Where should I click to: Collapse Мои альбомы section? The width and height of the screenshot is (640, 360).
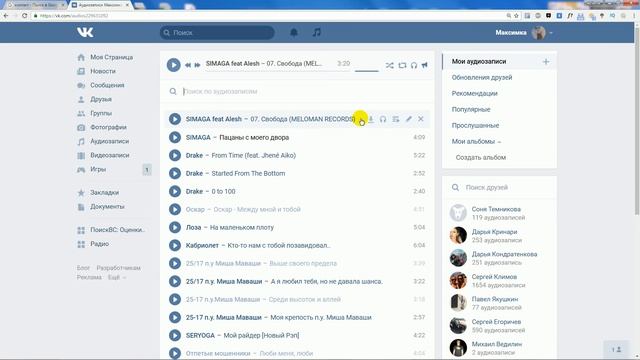click(476, 141)
